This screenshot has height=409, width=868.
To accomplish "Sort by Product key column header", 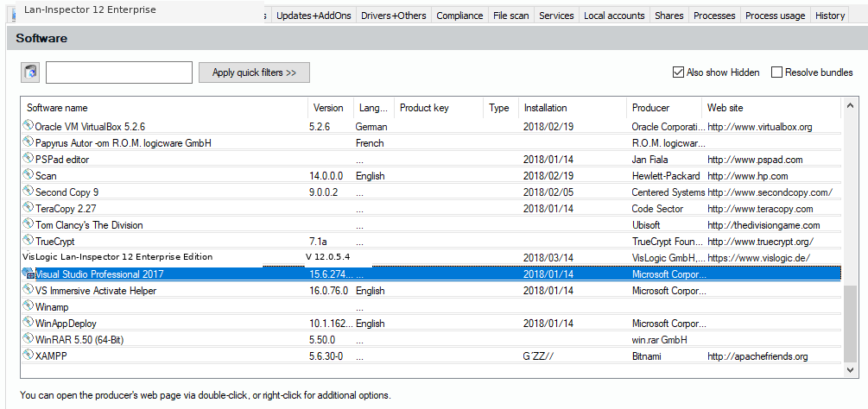I will [439, 108].
